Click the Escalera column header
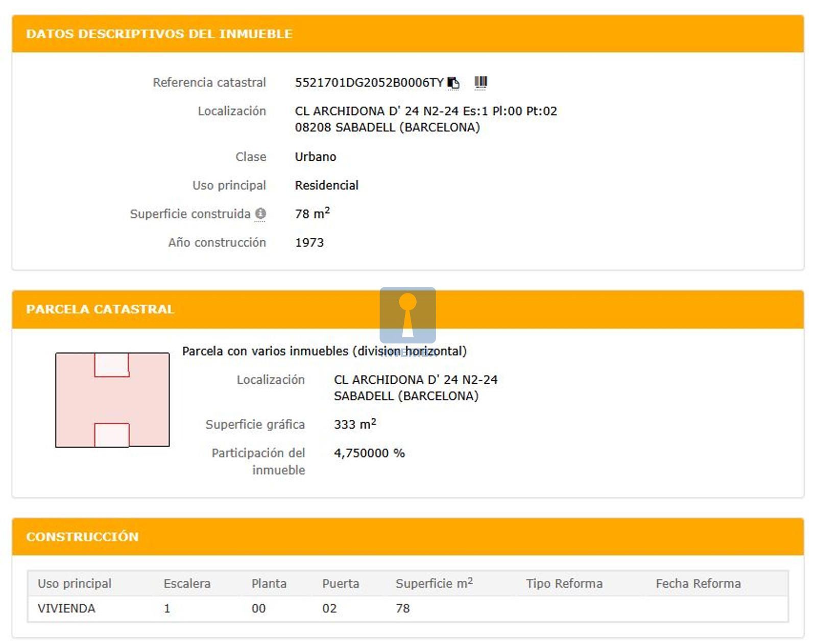This screenshot has height=644, width=817. (x=187, y=584)
